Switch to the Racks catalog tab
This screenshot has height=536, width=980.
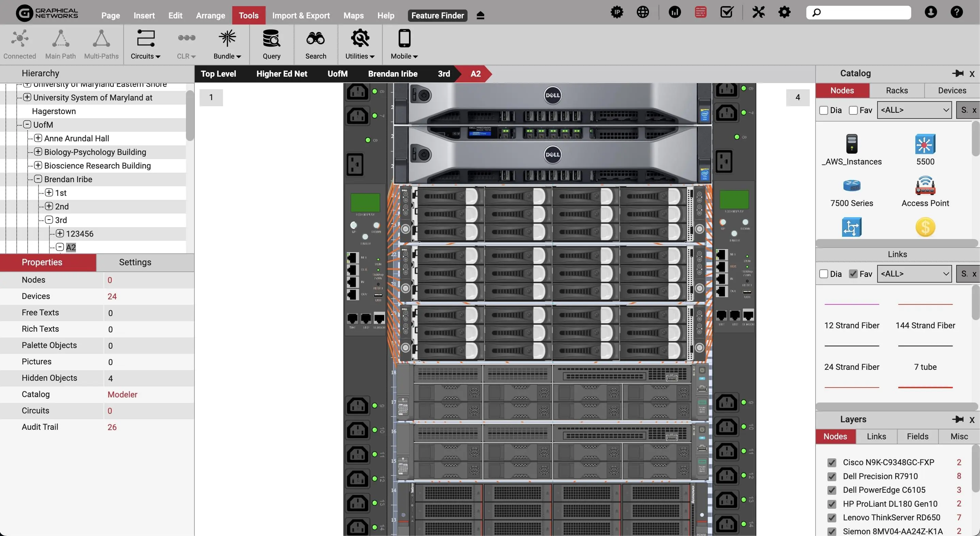(x=896, y=90)
